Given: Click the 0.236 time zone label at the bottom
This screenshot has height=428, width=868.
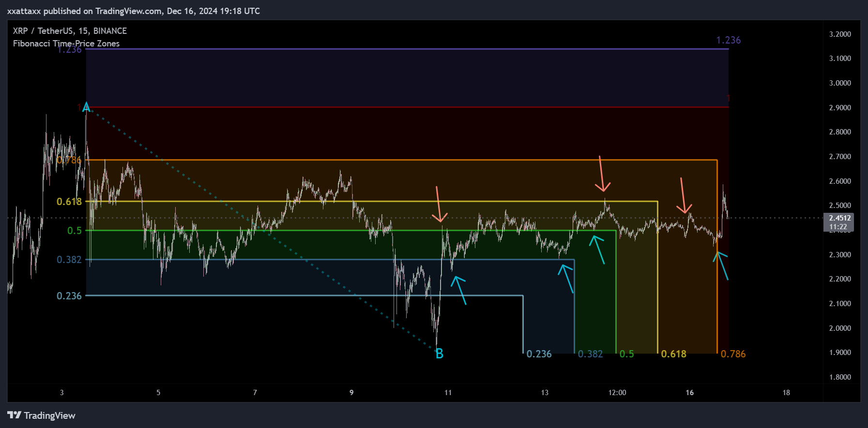Looking at the screenshot, I should click(x=539, y=354).
